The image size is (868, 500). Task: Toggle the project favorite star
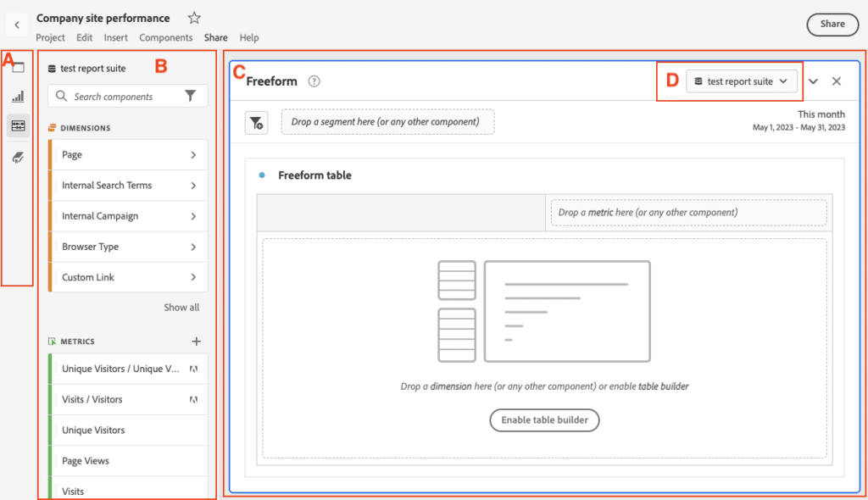click(x=193, y=17)
